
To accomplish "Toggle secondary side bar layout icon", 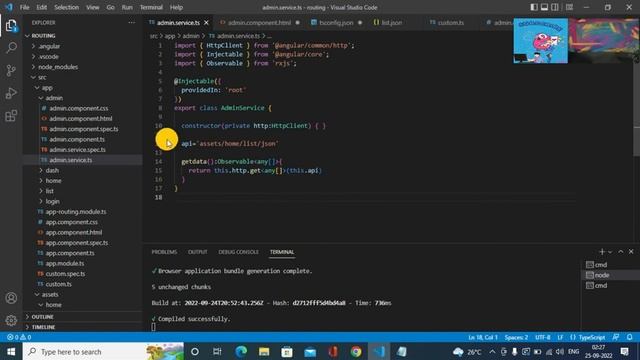I will tap(555, 7).
